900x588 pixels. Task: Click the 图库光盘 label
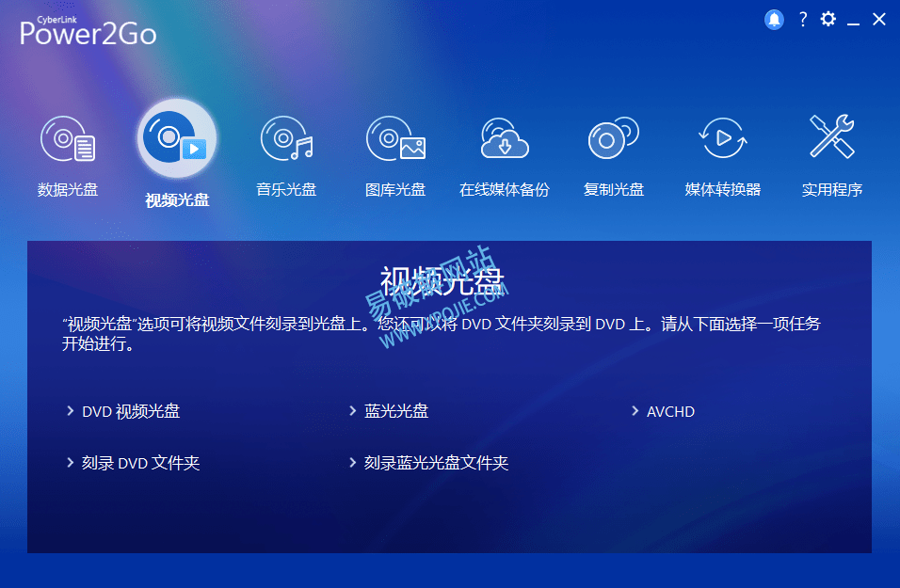point(395,189)
